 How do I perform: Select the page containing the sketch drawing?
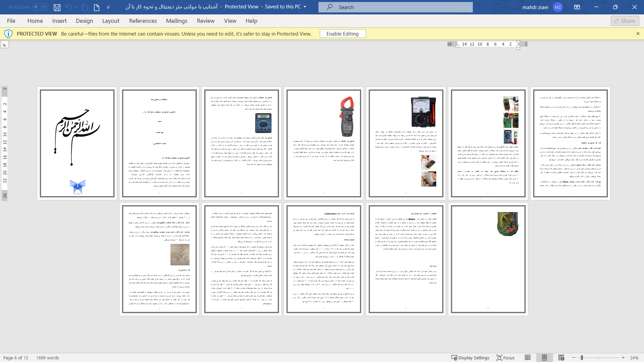tap(159, 259)
